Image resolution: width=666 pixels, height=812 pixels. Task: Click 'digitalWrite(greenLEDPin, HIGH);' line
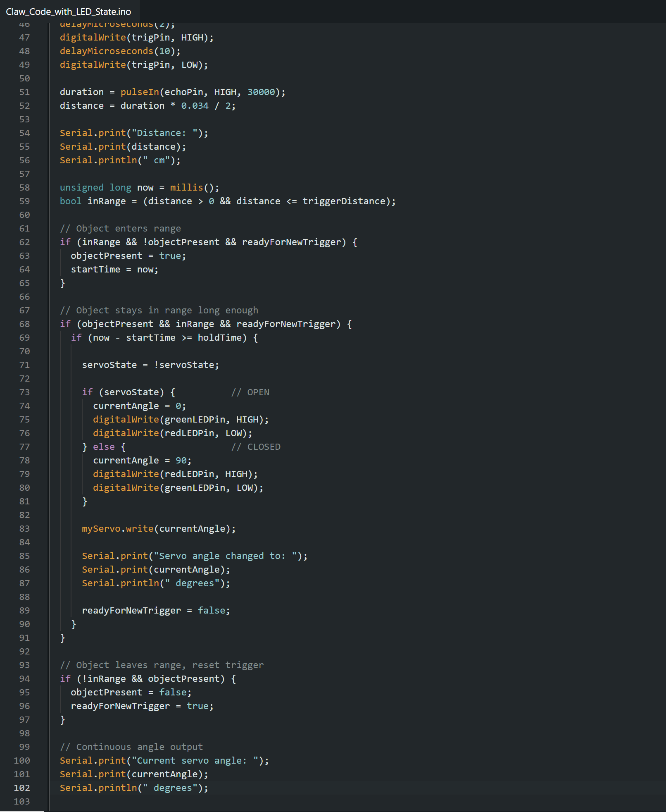pos(181,420)
